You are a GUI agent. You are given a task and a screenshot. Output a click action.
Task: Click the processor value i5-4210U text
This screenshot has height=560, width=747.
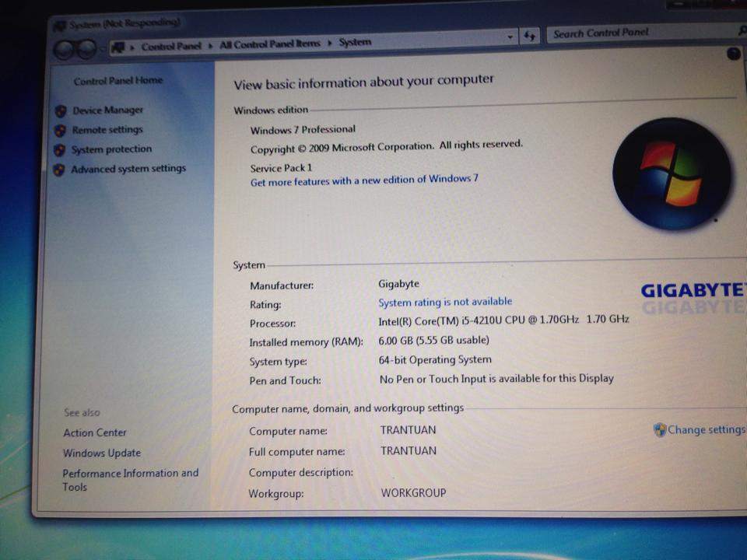click(503, 320)
